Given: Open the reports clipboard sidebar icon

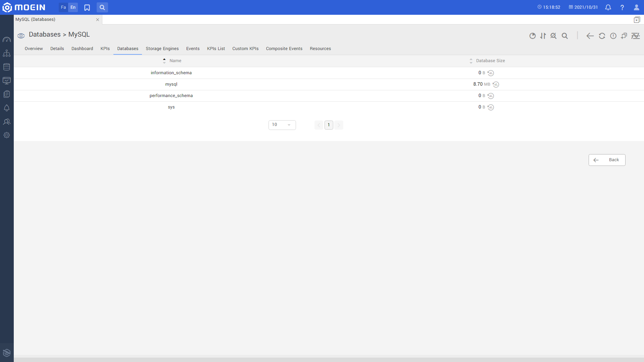Looking at the screenshot, I should pyautogui.click(x=7, y=94).
